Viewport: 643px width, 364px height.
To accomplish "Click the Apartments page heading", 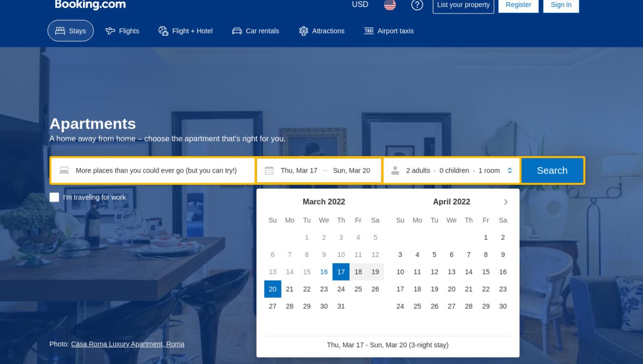I will [93, 124].
